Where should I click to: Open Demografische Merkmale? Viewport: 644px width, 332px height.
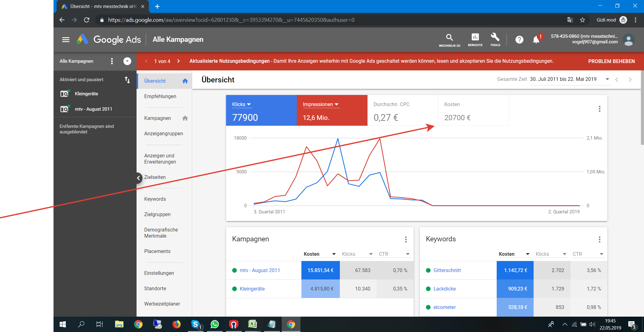(161, 233)
